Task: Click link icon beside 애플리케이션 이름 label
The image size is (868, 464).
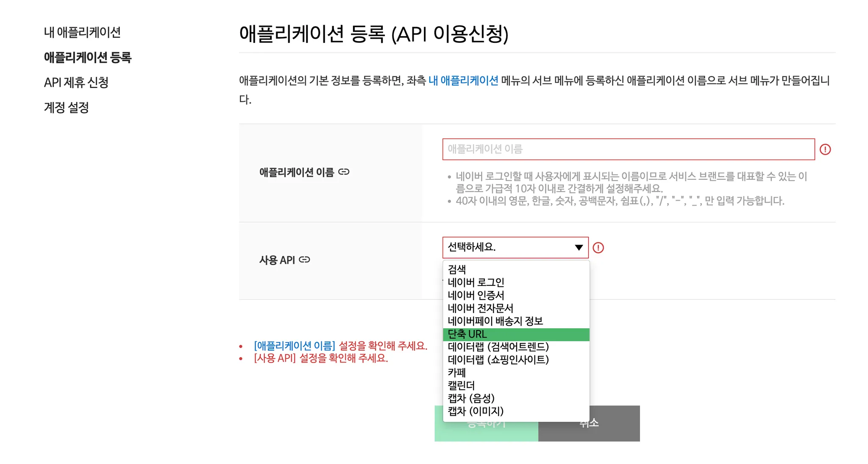Action: coord(344,172)
